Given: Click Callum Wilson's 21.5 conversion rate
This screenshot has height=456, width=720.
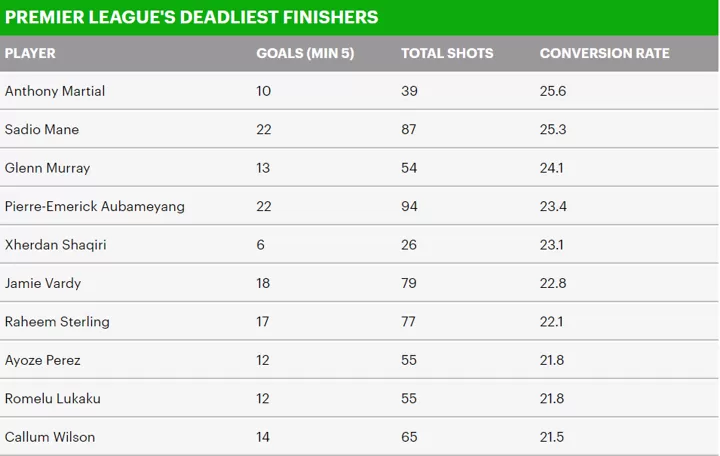Looking at the screenshot, I should [x=551, y=437].
